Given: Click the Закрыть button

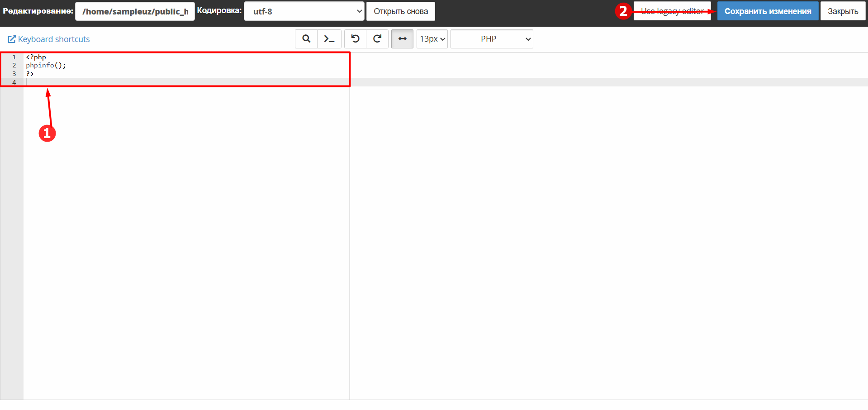Looking at the screenshot, I should click(x=843, y=11).
